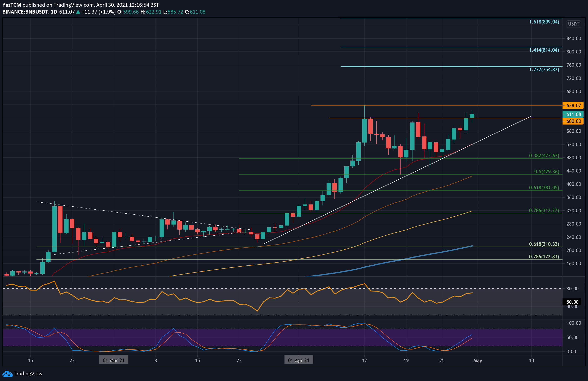Click the 12 date label on time axis
Viewport: 588px width, 381px height.
364,361
